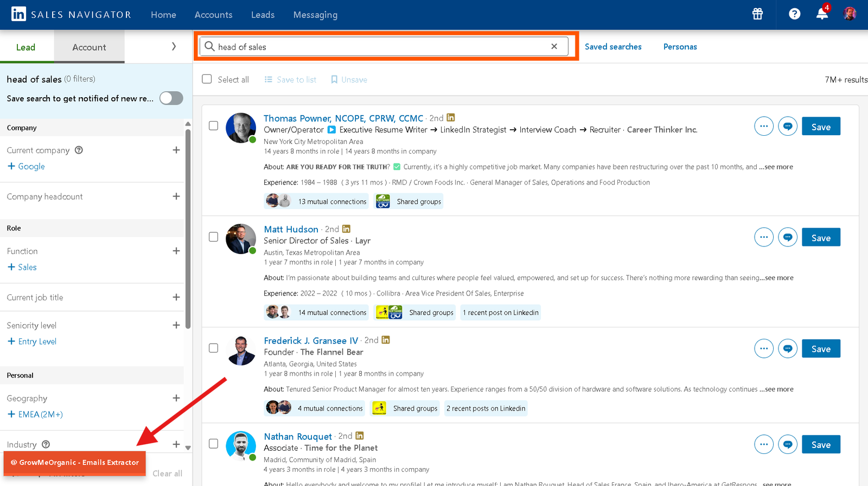
Task: Click LinkedIn badge next to Nathan Rouquet
Action: pyautogui.click(x=359, y=435)
